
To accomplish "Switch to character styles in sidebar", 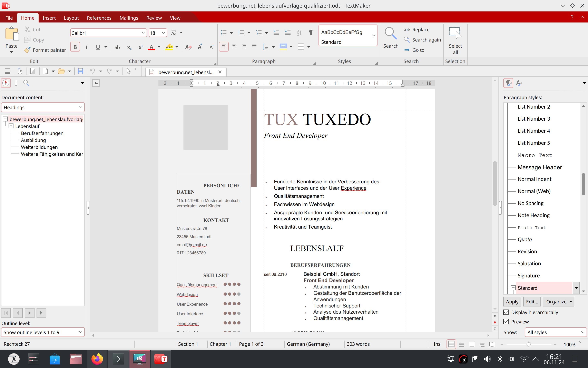I will coord(519,83).
